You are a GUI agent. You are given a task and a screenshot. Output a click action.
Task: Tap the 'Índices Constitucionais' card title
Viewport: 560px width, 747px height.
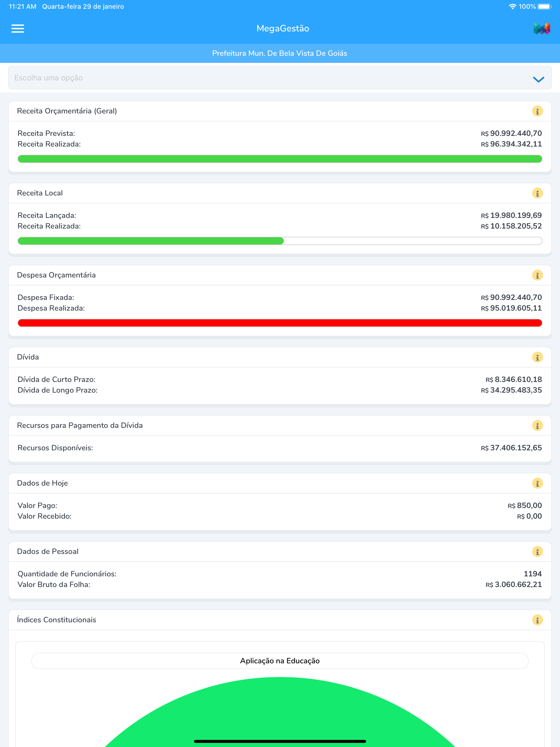point(57,620)
